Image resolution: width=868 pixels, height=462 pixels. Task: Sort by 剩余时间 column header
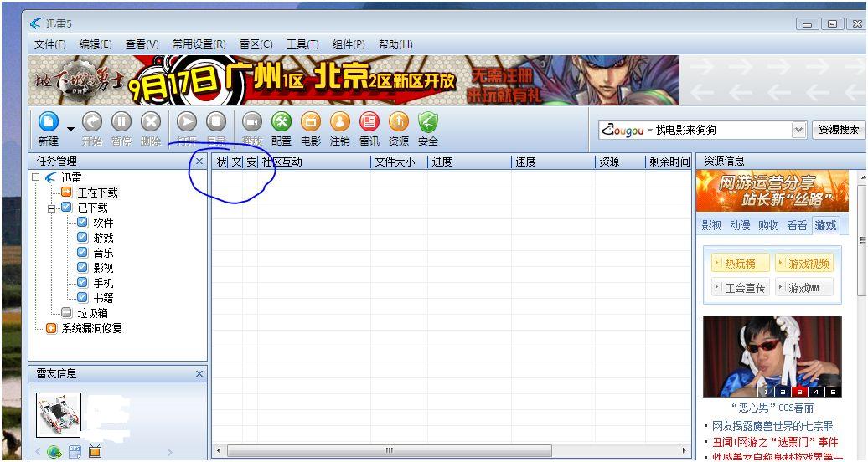click(x=669, y=162)
